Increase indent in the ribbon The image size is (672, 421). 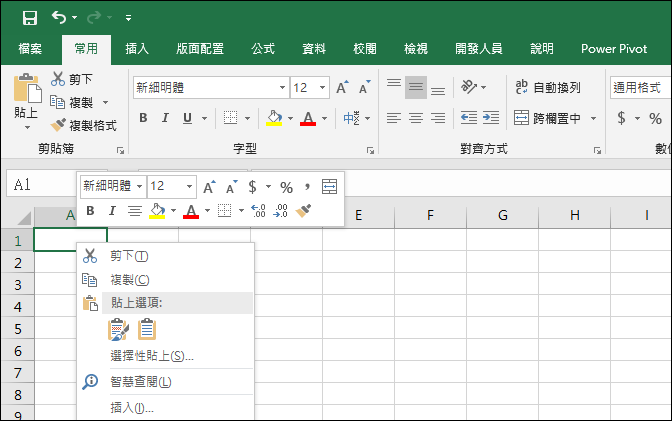491,117
